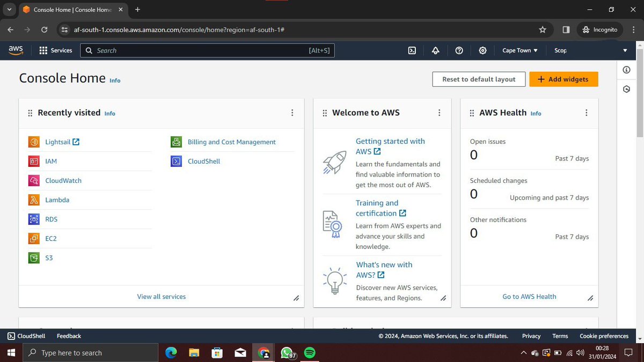Viewport: 644px width, 362px height.
Task: Focus the AWS console search field
Action: pos(207,50)
